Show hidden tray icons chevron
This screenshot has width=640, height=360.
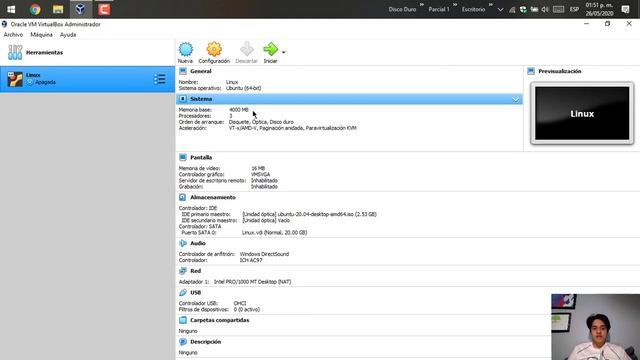[500, 9]
